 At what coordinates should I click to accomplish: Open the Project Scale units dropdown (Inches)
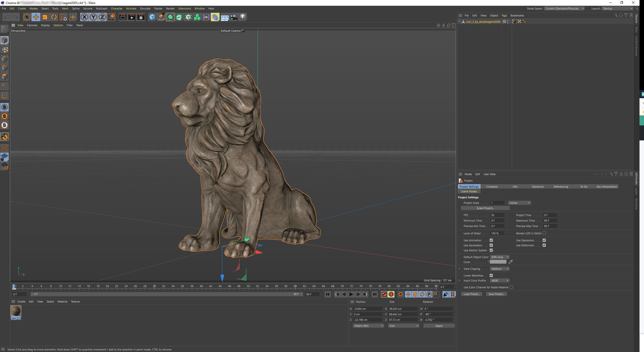click(519, 203)
